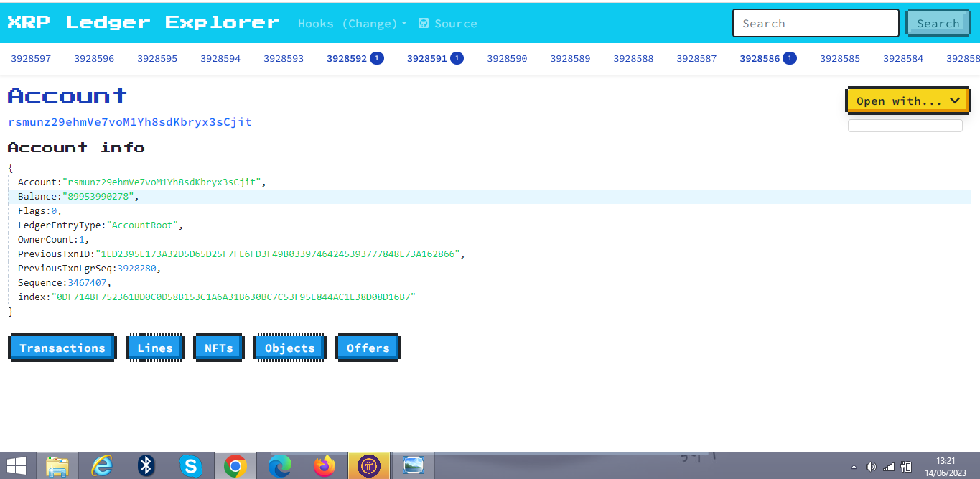Click the empty box below Open with
Screen dimensions: 980x479
click(x=905, y=126)
